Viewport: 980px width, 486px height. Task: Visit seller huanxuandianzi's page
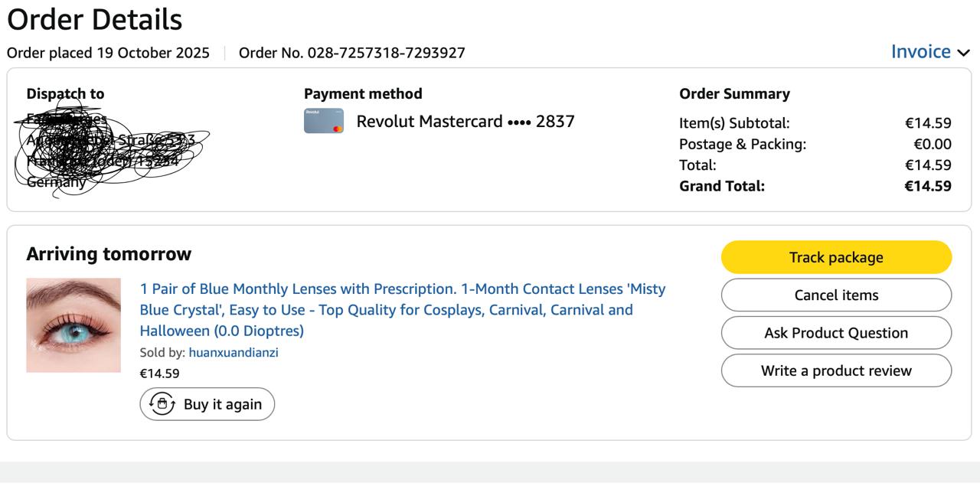coord(234,353)
